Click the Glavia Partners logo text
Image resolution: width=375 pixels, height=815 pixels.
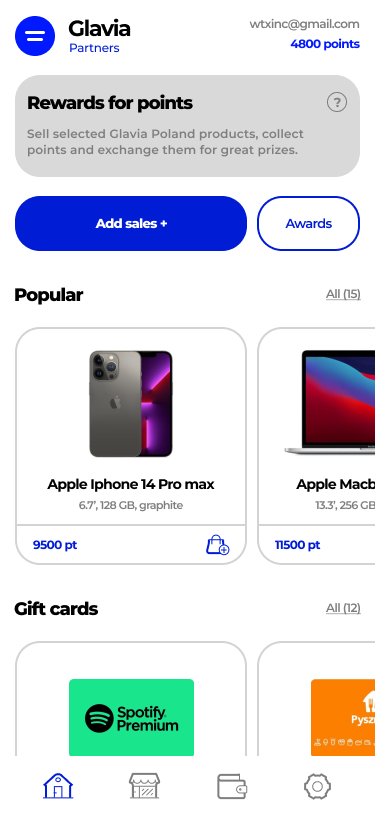click(x=99, y=36)
